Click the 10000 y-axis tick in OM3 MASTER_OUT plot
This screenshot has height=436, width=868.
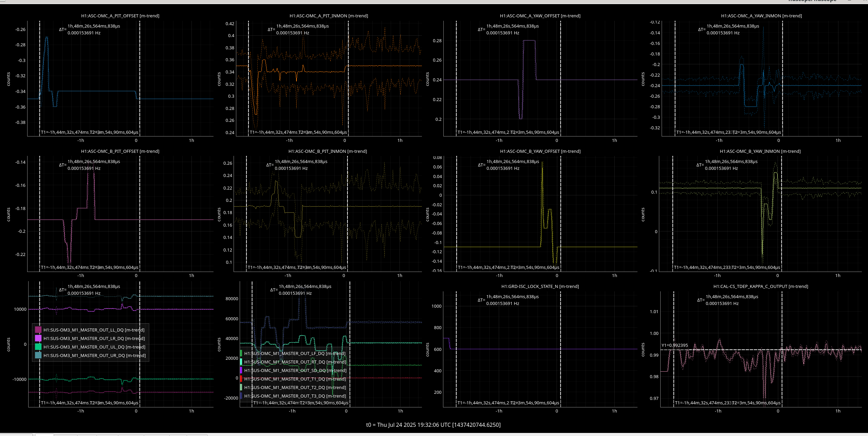20,309
